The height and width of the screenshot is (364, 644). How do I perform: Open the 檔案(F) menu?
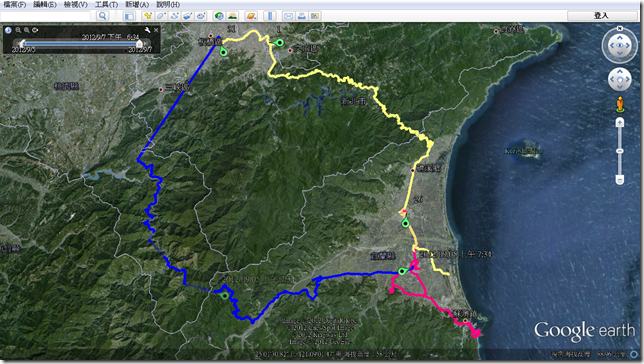coord(15,5)
